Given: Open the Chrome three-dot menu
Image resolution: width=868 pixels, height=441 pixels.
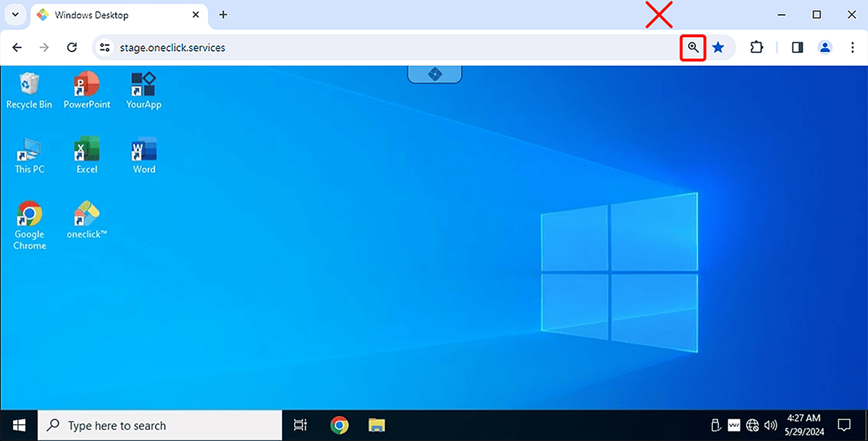Looking at the screenshot, I should (852, 47).
